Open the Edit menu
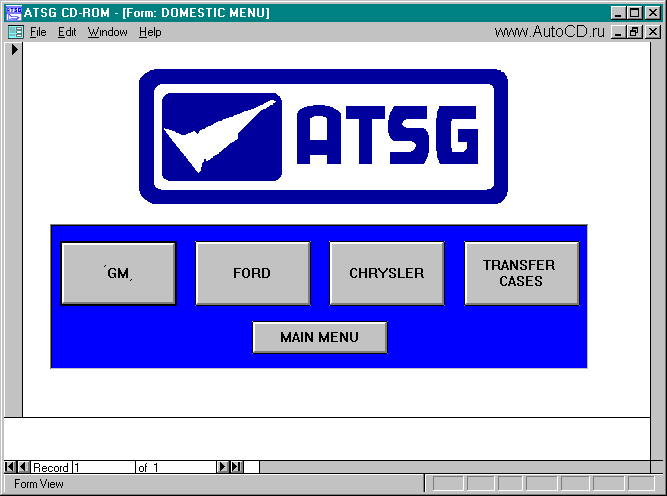The image size is (667, 496). pyautogui.click(x=67, y=32)
